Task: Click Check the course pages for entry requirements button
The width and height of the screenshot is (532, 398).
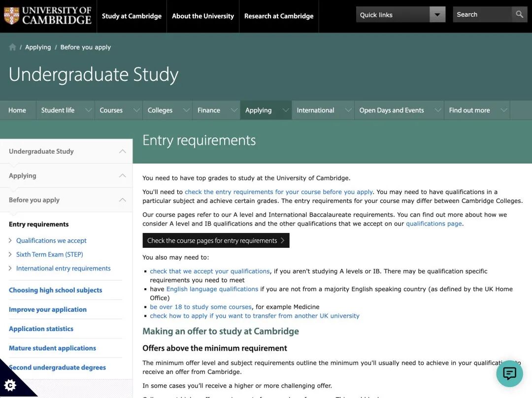Action: (x=216, y=240)
